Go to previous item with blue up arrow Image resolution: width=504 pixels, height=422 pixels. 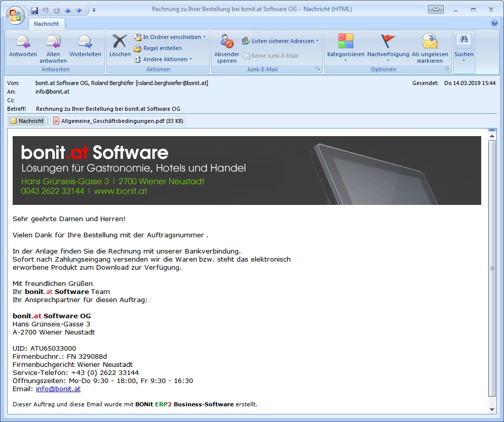tap(68, 11)
